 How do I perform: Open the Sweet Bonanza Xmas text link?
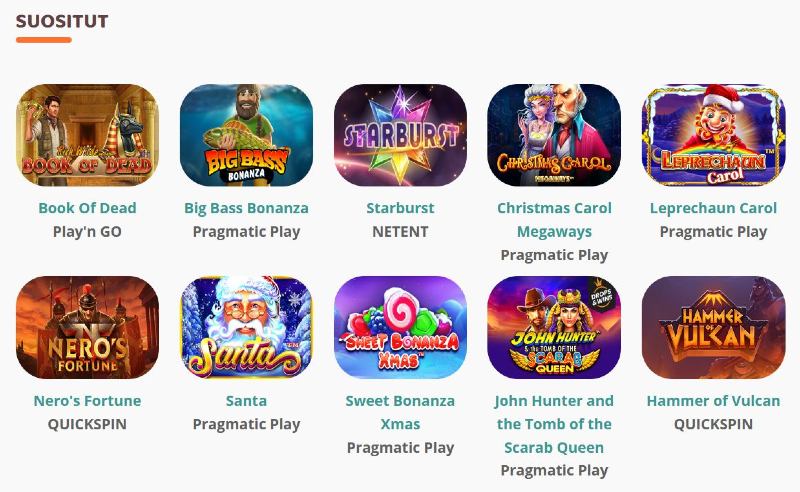click(x=401, y=412)
